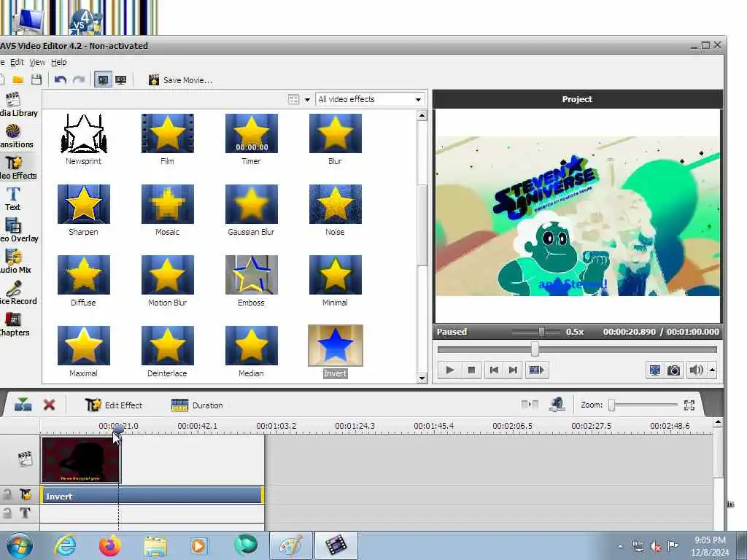Select the Invert effect bar on timeline
This screenshot has height=560, width=747.
pyautogui.click(x=152, y=496)
